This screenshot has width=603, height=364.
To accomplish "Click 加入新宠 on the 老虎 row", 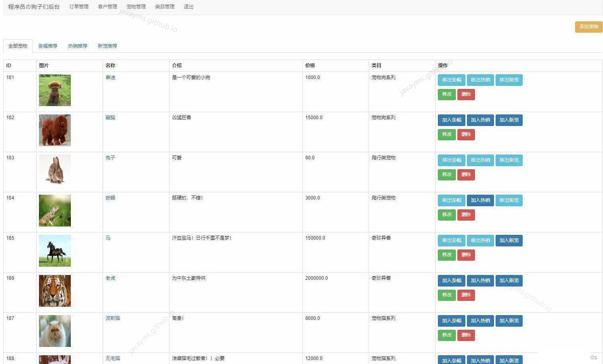I will pos(509,281).
